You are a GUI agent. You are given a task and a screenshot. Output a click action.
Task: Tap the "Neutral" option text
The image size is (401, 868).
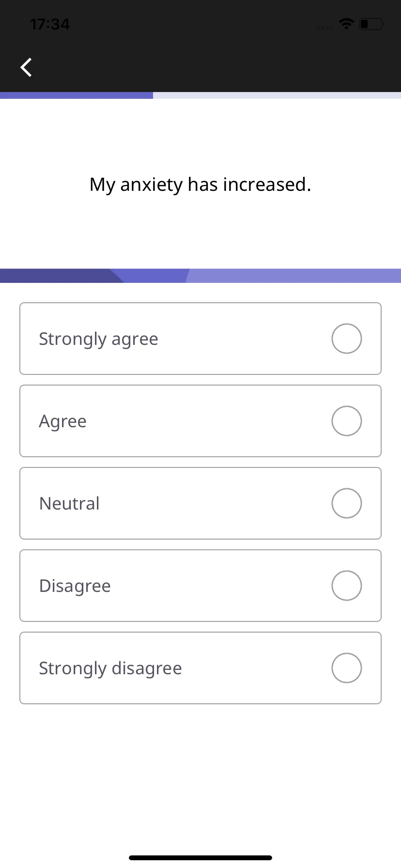[x=70, y=503]
